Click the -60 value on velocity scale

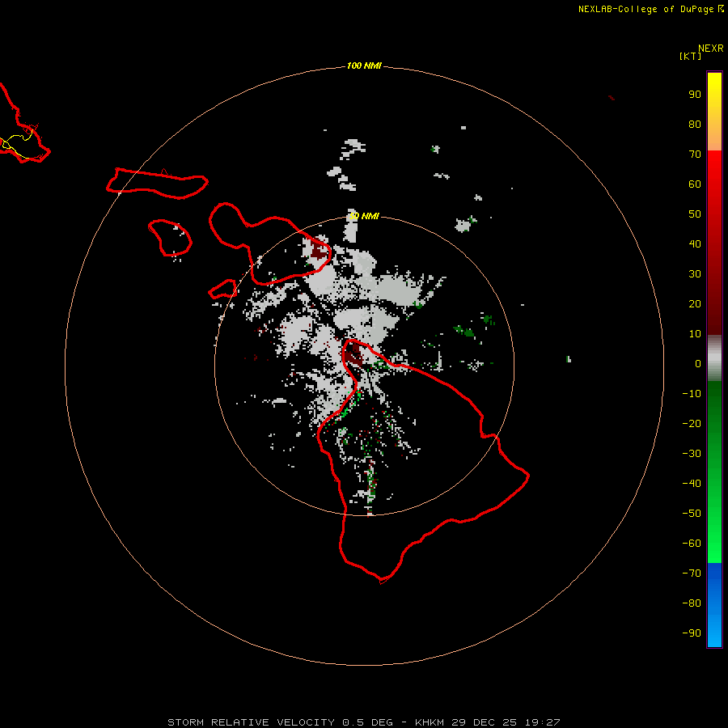pos(692,544)
